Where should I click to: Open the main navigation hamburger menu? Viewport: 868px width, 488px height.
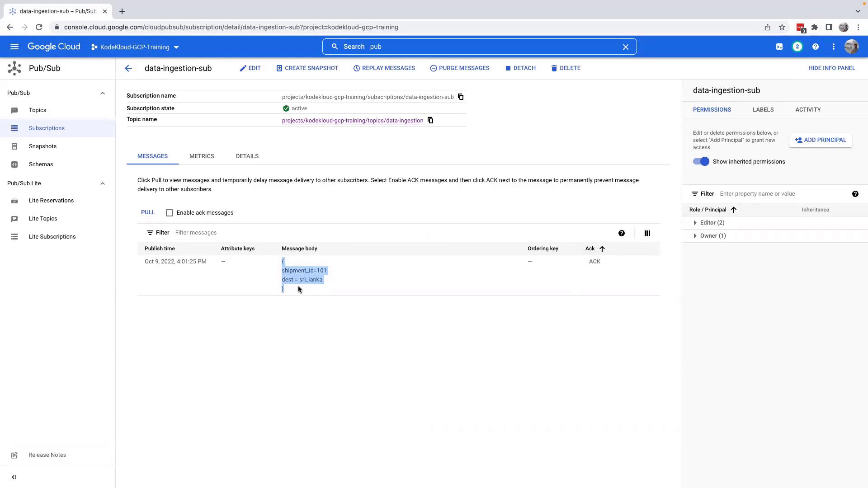coord(14,47)
